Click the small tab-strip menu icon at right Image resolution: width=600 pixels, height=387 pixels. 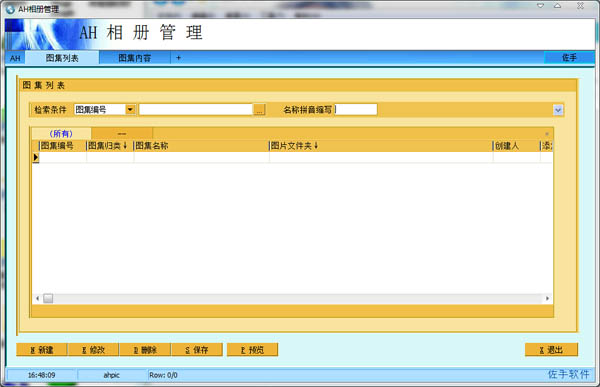547,134
